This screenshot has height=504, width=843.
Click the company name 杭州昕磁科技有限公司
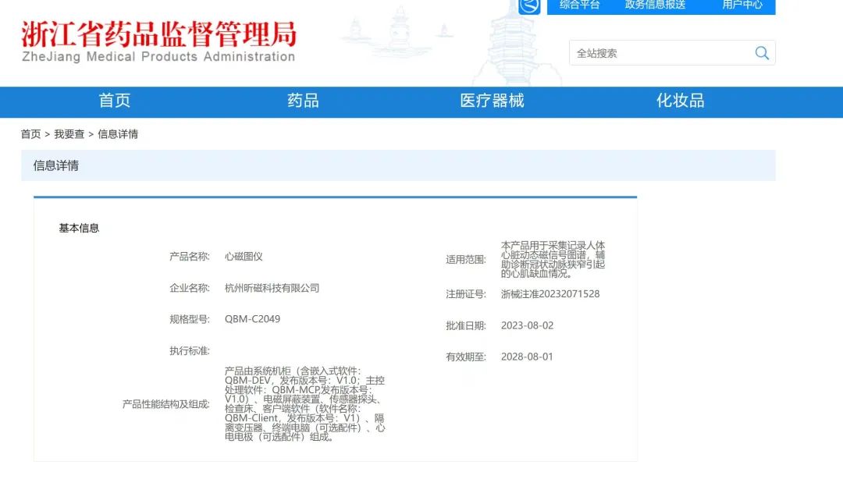[272, 288]
